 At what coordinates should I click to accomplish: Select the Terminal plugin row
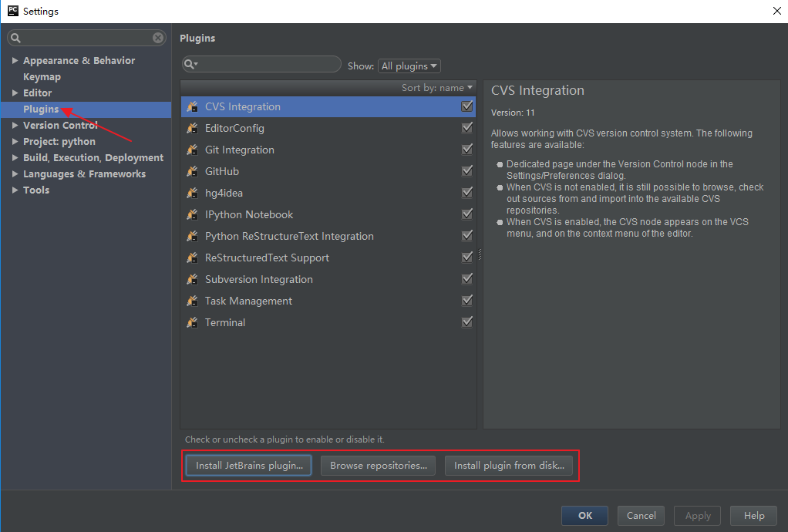click(328, 322)
